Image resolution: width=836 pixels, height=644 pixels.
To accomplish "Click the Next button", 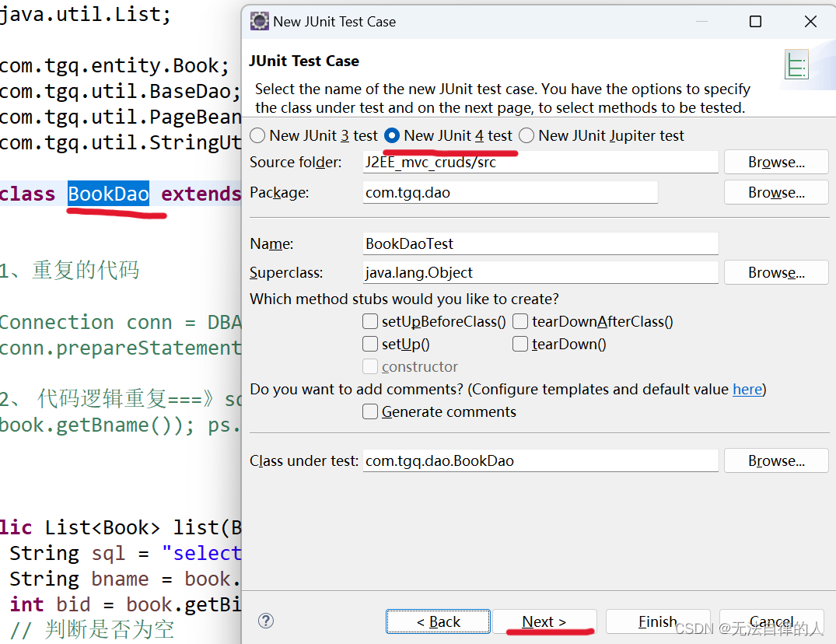I will [544, 621].
